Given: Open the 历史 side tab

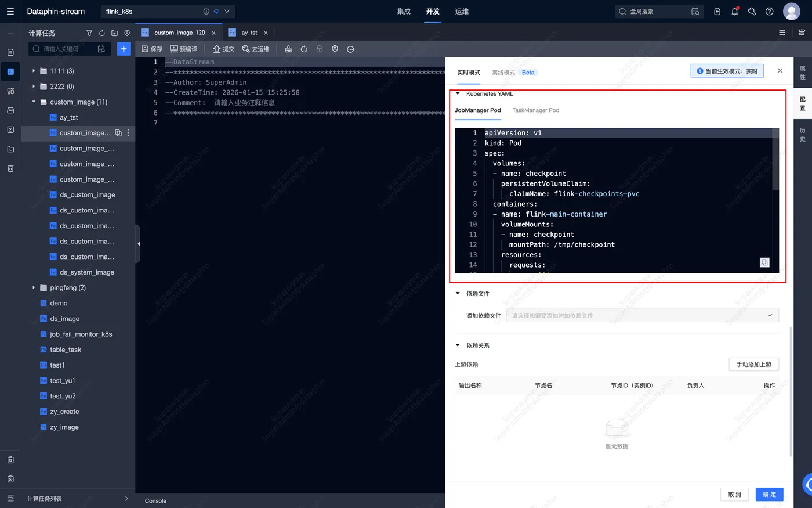Looking at the screenshot, I should (x=803, y=135).
